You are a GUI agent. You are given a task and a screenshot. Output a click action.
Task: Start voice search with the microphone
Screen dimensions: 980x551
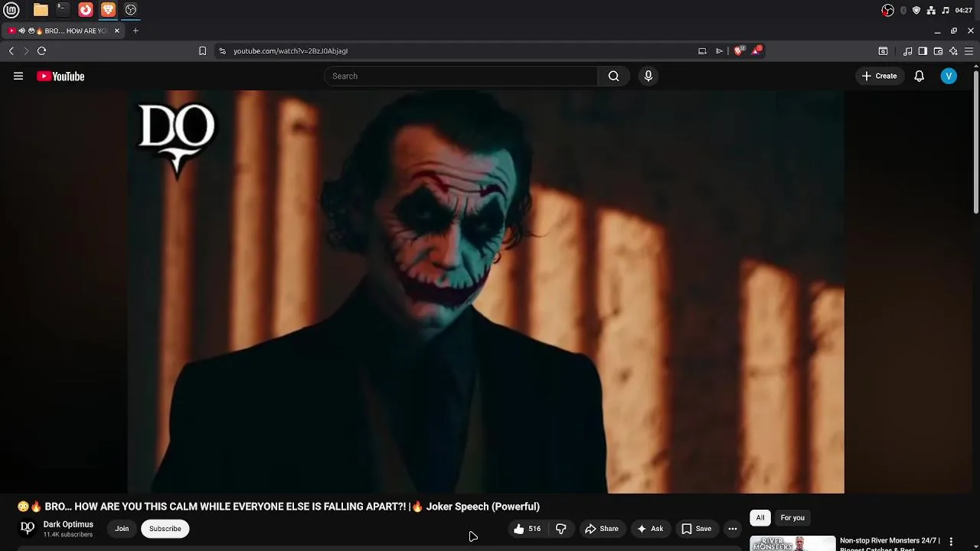(648, 76)
